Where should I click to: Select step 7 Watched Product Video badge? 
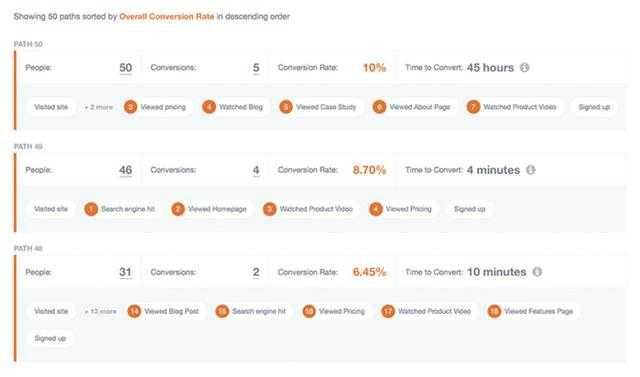(x=512, y=107)
